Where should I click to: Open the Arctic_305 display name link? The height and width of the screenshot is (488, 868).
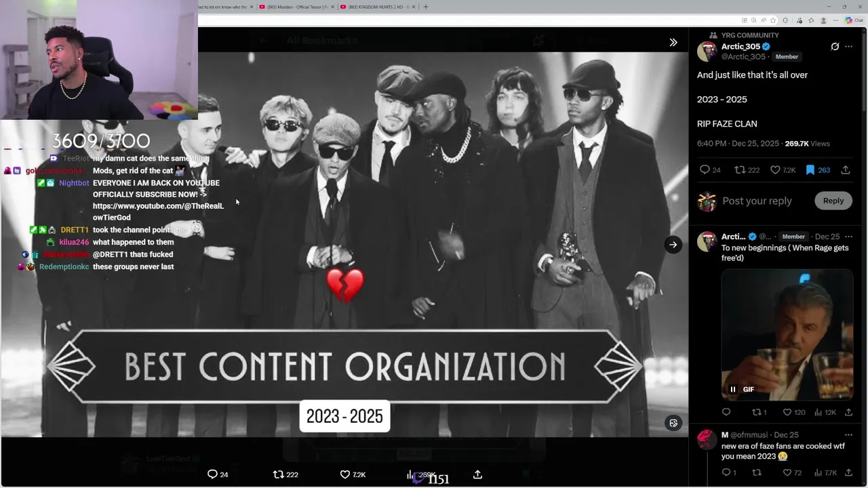point(741,47)
